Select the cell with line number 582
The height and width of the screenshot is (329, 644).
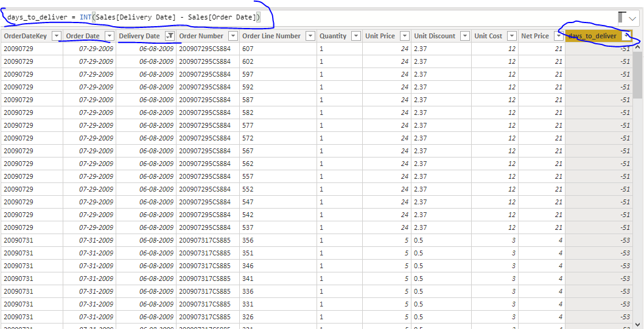click(x=278, y=113)
